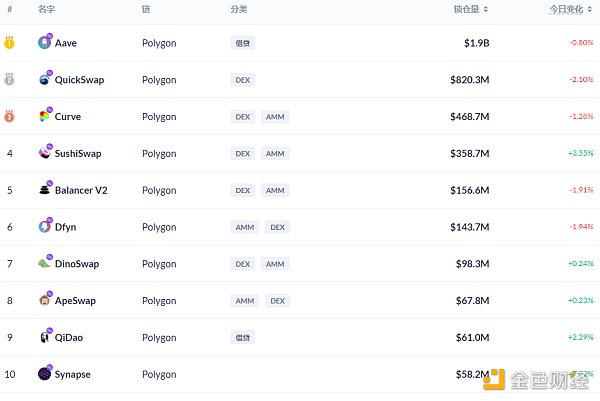Click the QuickSwap logo icon

click(x=45, y=80)
